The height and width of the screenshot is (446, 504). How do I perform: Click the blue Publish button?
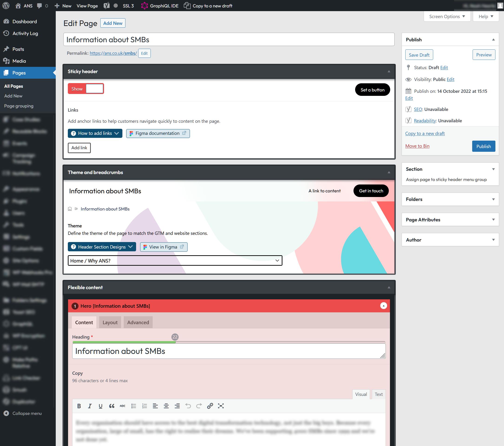[483, 146]
